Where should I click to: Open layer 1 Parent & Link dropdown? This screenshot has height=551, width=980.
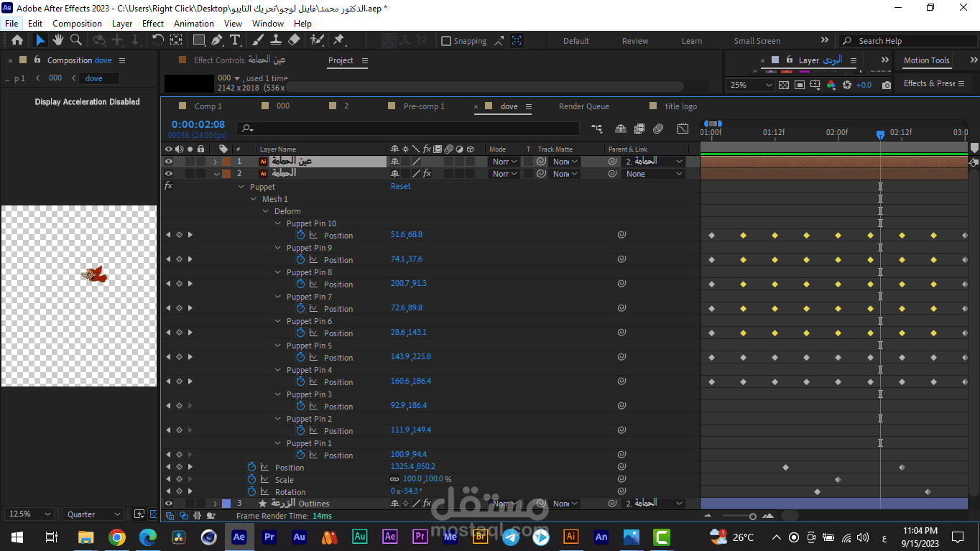coord(654,162)
